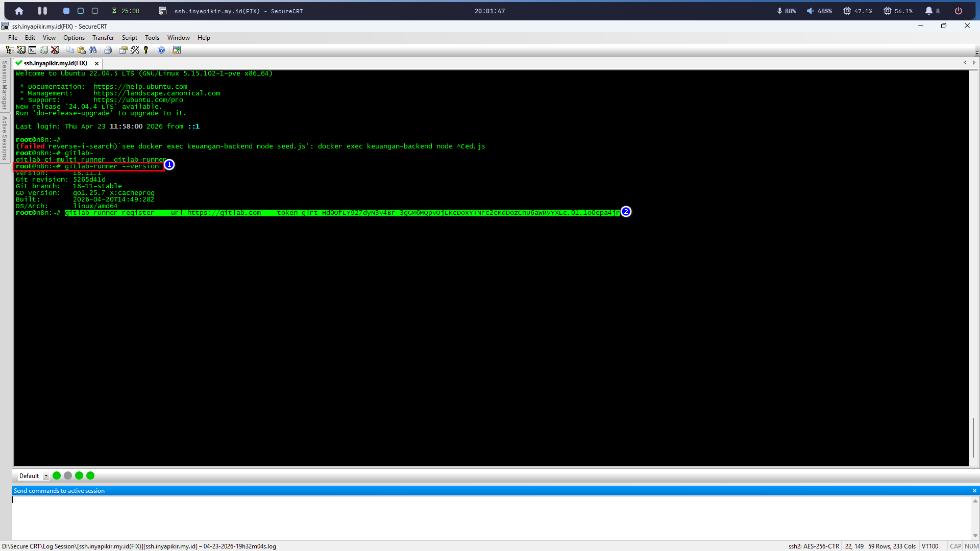This screenshot has width=980, height=551.
Task: Click the command box scroll down arrow
Action: click(x=975, y=536)
